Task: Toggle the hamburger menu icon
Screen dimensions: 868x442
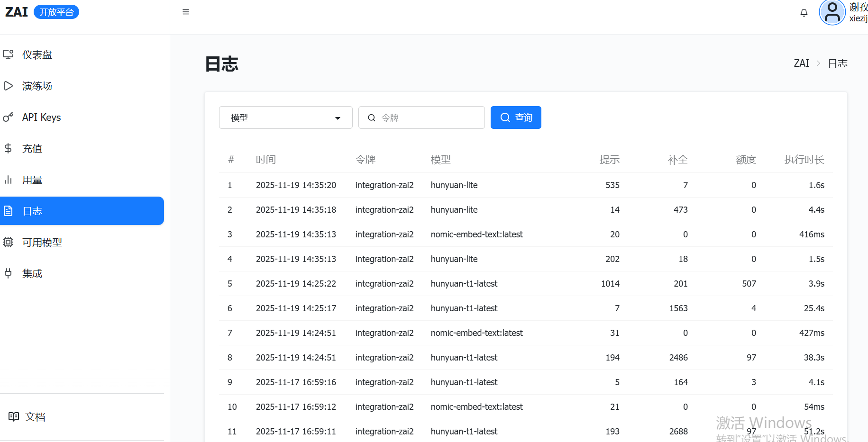Action: pyautogui.click(x=186, y=12)
